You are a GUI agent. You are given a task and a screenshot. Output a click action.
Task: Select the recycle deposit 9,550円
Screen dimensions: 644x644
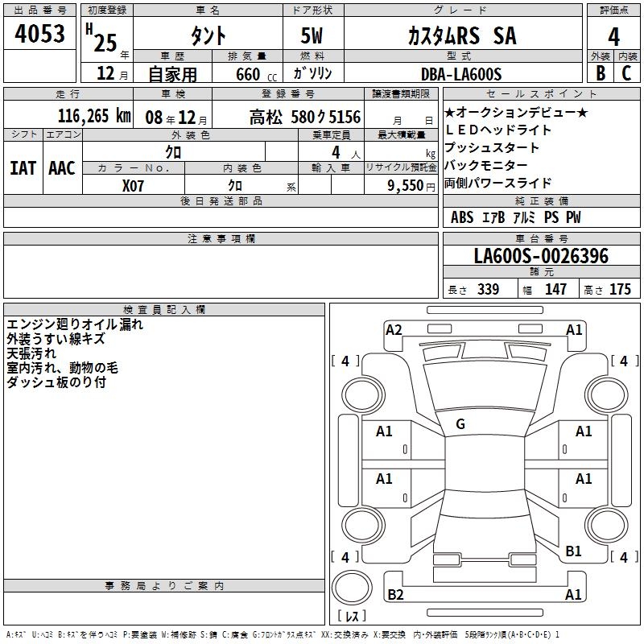411,186
